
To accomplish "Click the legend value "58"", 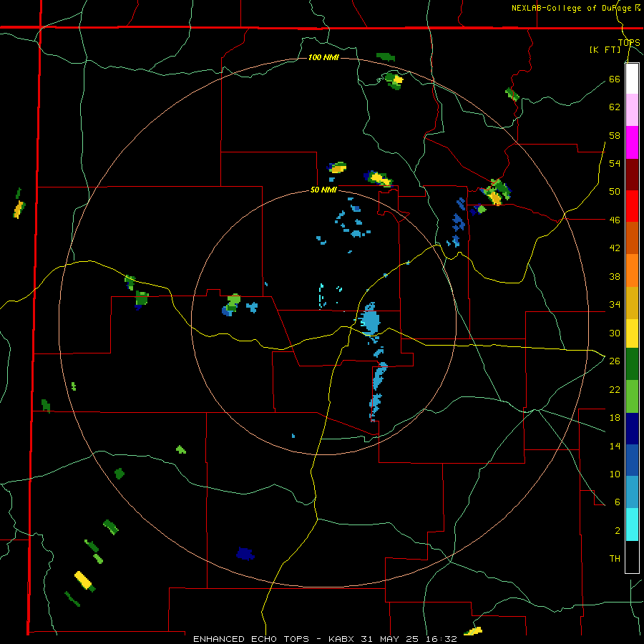I will click(615, 135).
